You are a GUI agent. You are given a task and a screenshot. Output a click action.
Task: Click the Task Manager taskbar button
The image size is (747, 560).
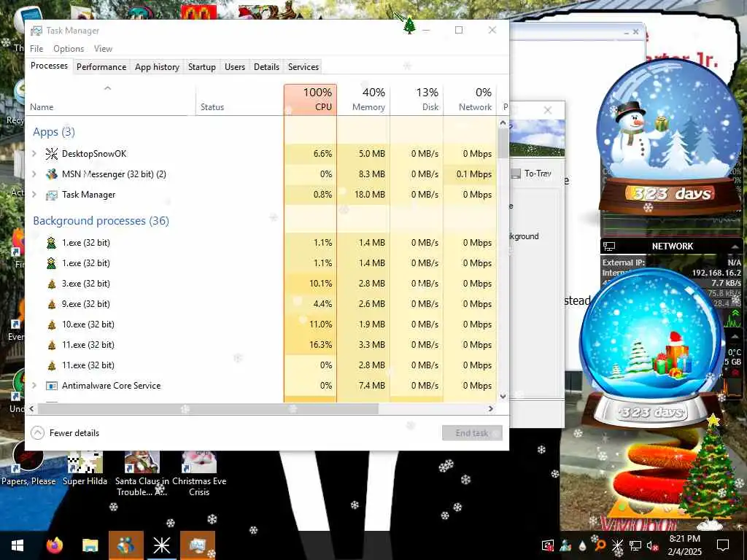pos(198,545)
